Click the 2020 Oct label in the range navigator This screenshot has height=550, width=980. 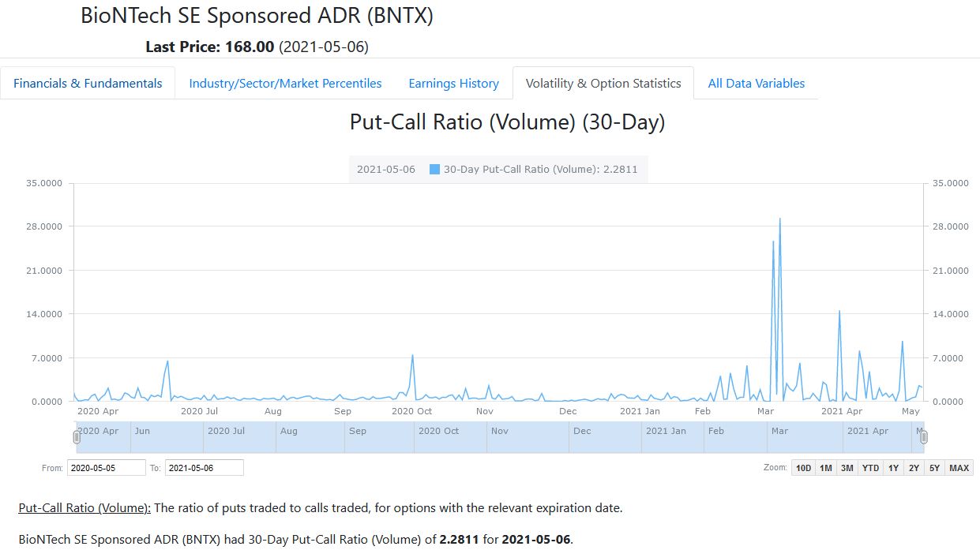point(438,431)
